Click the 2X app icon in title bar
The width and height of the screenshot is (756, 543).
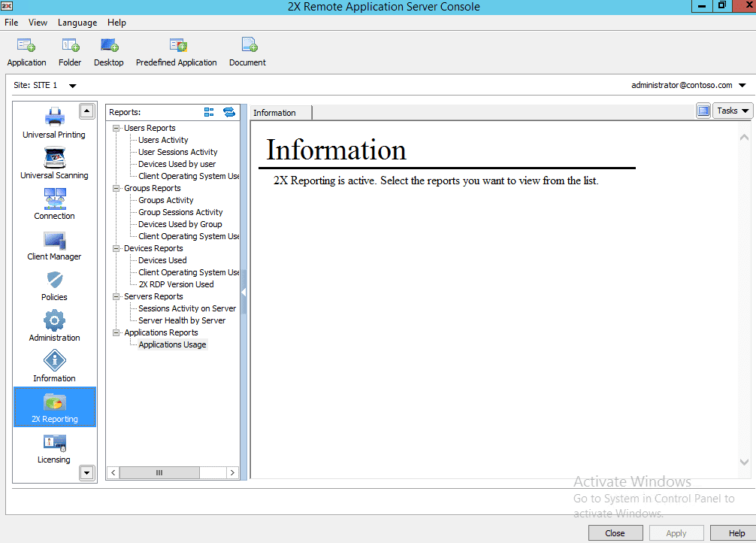(x=7, y=6)
